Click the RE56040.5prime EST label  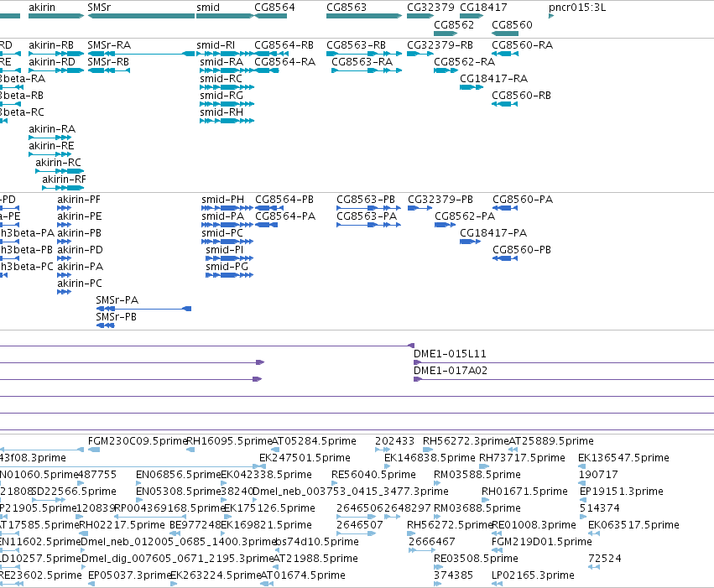click(373, 475)
